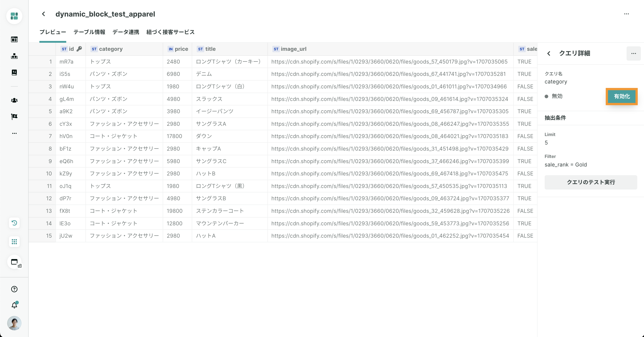Open the page options ellipsis menu
Screen dimensions: 644x337
coord(626,14)
